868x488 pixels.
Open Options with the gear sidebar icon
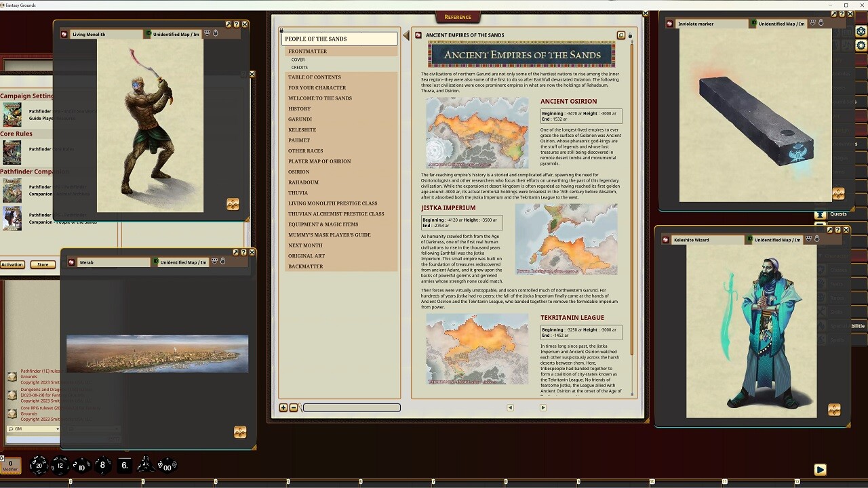[x=861, y=45]
